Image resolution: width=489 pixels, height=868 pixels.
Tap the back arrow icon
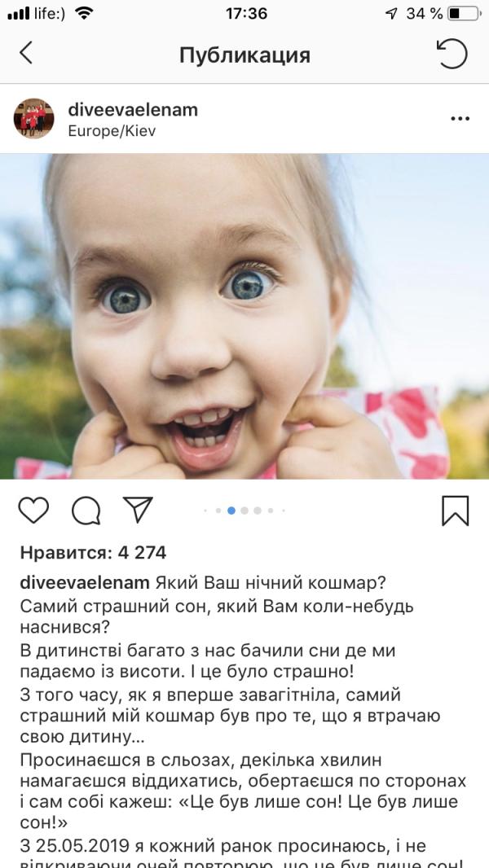click(x=25, y=53)
